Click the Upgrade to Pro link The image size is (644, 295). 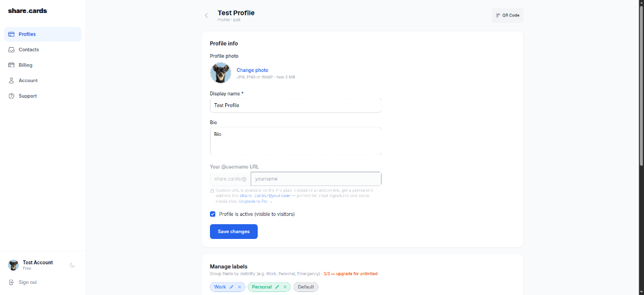pyautogui.click(x=256, y=201)
